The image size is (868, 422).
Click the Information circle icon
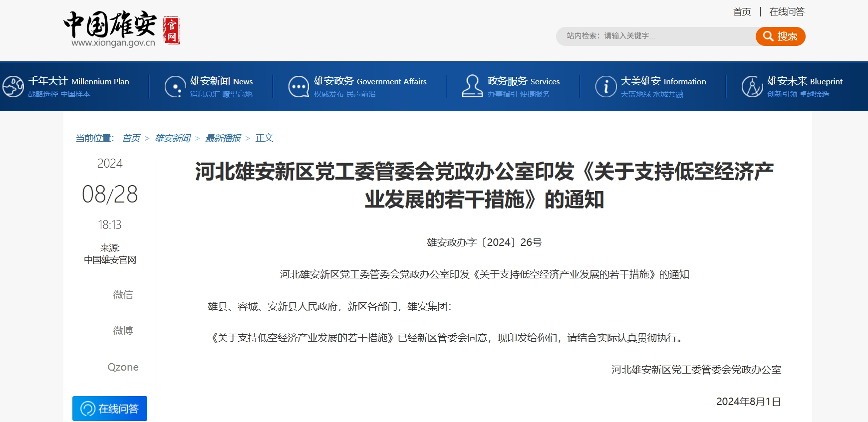coord(605,86)
